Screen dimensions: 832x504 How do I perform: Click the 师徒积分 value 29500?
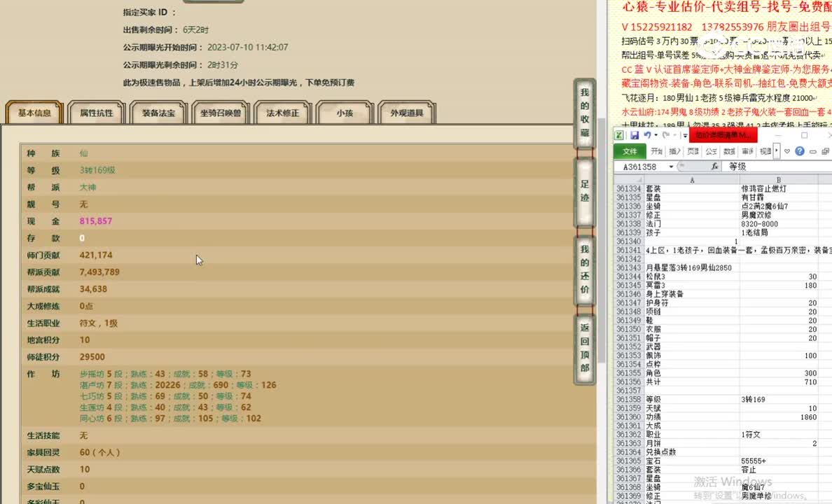coord(92,357)
